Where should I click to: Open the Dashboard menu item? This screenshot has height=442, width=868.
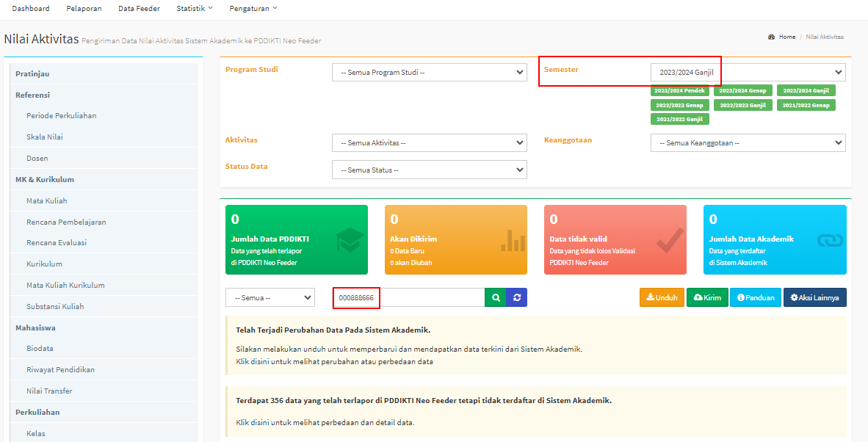[x=31, y=8]
